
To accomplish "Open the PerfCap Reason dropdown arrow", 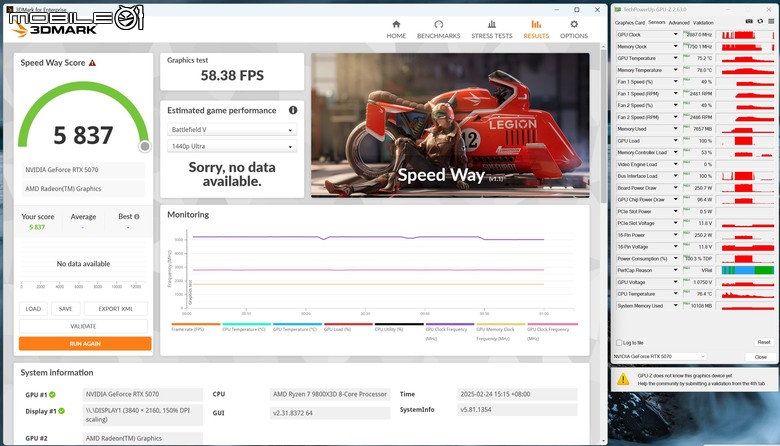I will (x=676, y=270).
